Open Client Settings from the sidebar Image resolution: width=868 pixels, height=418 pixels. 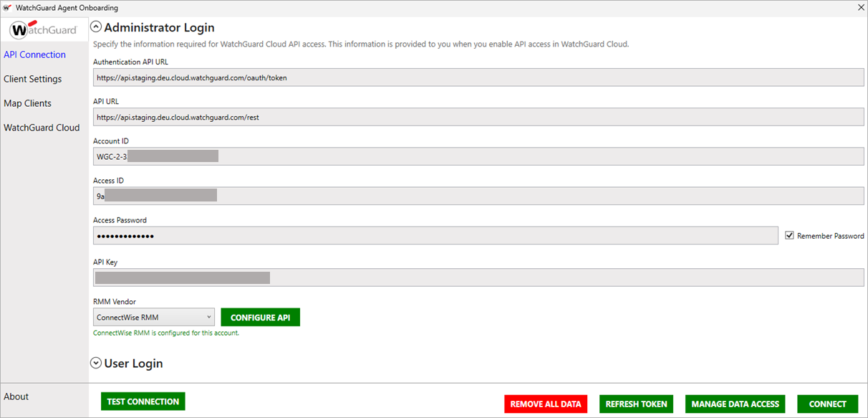(x=32, y=78)
